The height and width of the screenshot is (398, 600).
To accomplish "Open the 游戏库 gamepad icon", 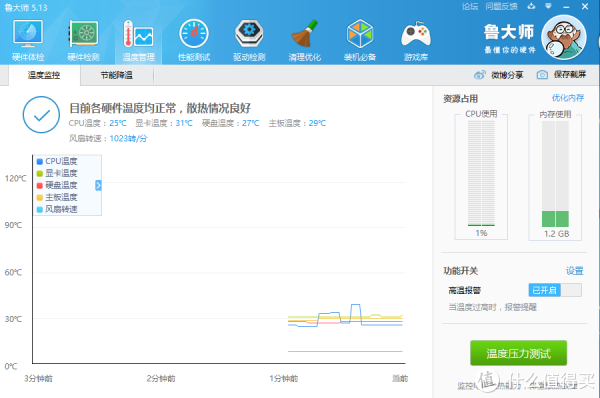I will [x=416, y=34].
